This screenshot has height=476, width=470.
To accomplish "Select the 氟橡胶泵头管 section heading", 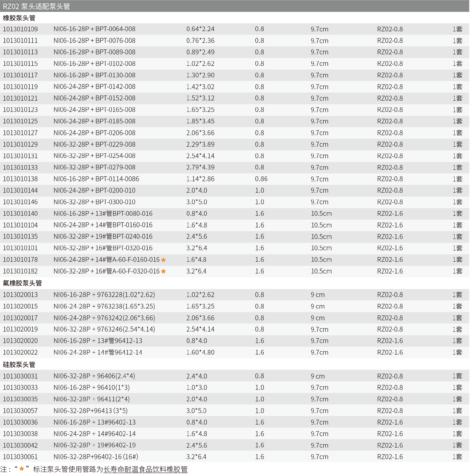I will 23,283.
